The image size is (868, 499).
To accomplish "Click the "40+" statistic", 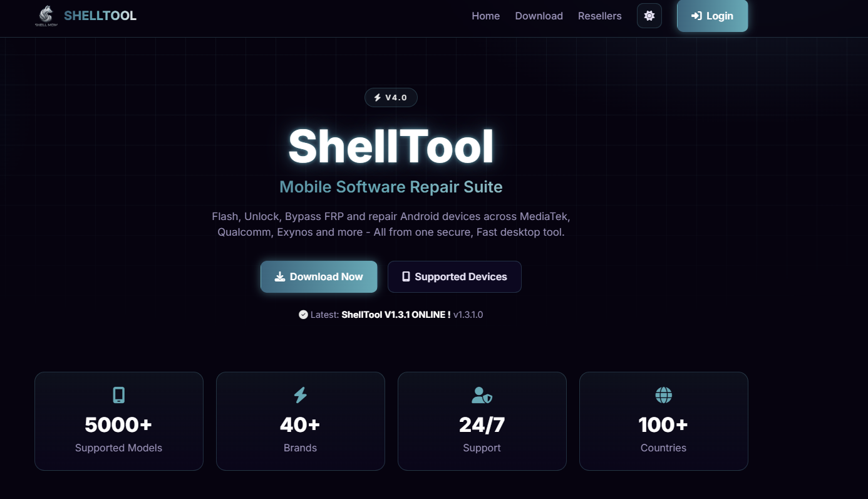I will click(300, 425).
